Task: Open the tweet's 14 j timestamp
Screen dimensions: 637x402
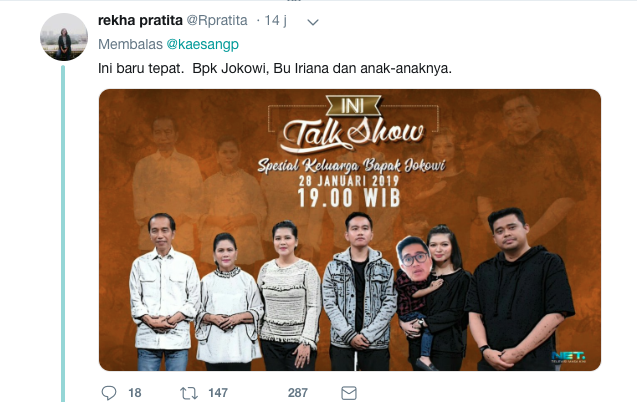Action: (275, 20)
